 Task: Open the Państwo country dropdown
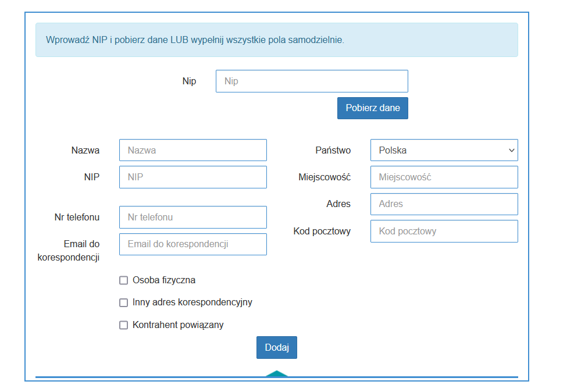click(x=444, y=150)
